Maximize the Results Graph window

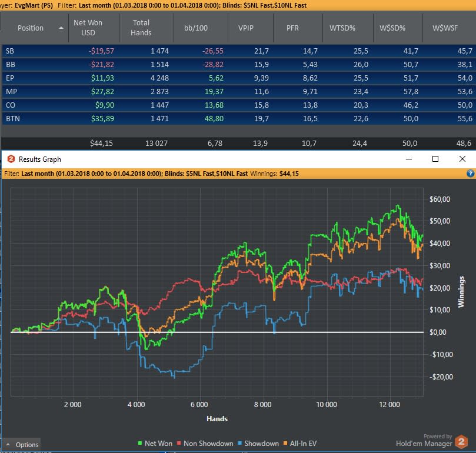coord(435,159)
